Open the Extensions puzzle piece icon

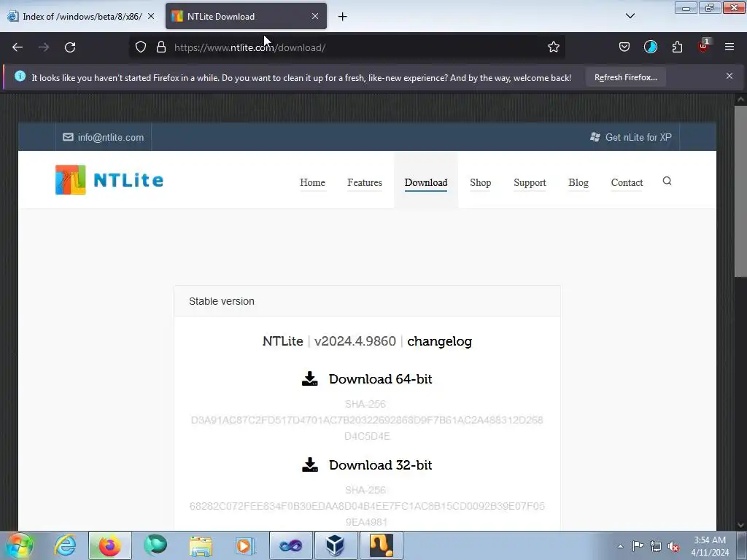(677, 47)
